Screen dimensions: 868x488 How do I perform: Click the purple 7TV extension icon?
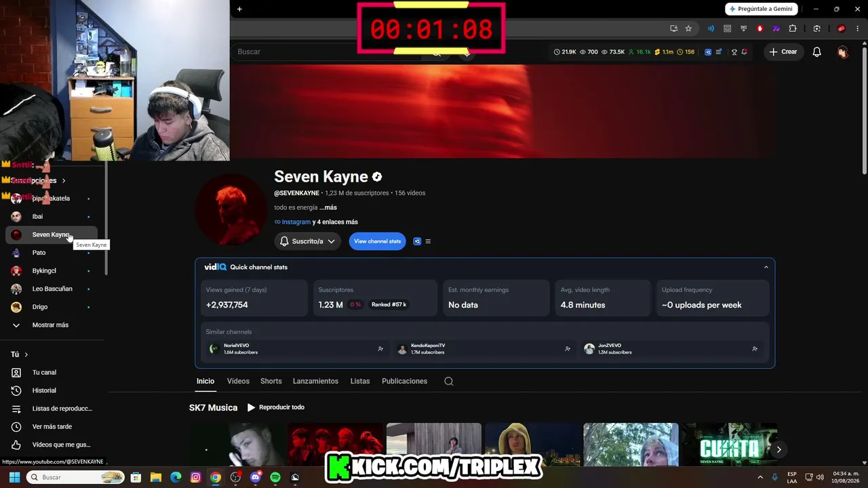coord(776,28)
